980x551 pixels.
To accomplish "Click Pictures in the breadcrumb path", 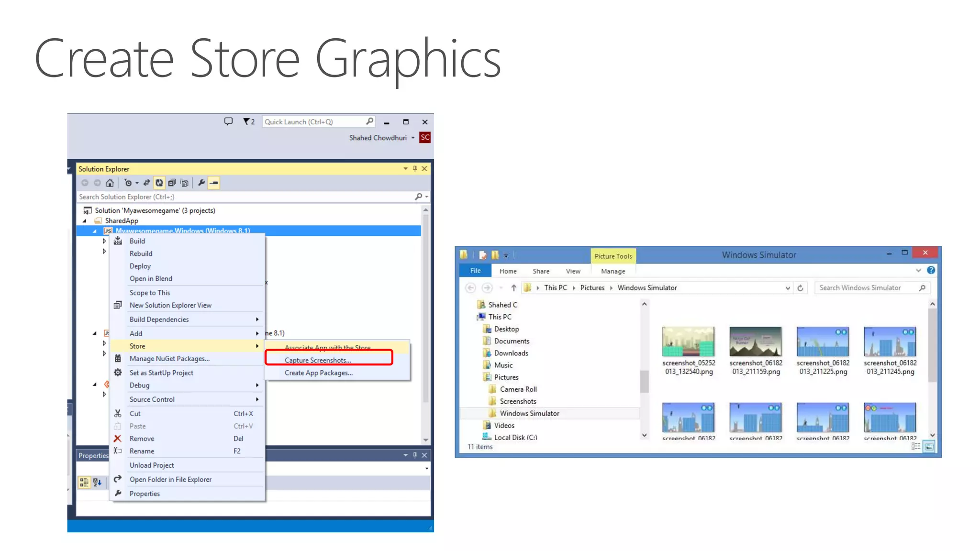I will (592, 288).
